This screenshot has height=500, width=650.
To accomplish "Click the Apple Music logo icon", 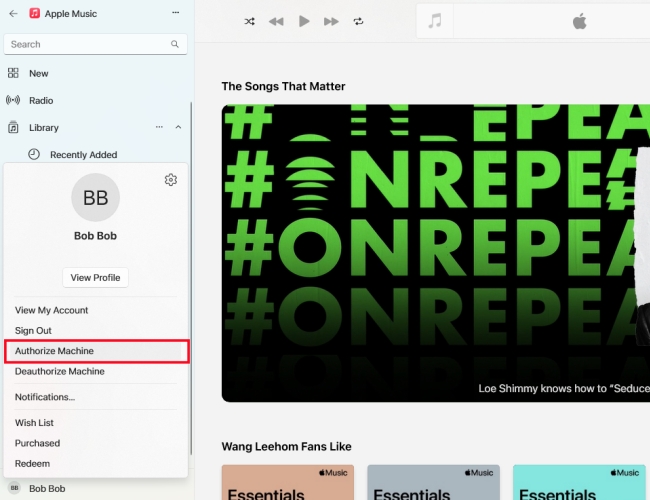I will [x=34, y=13].
